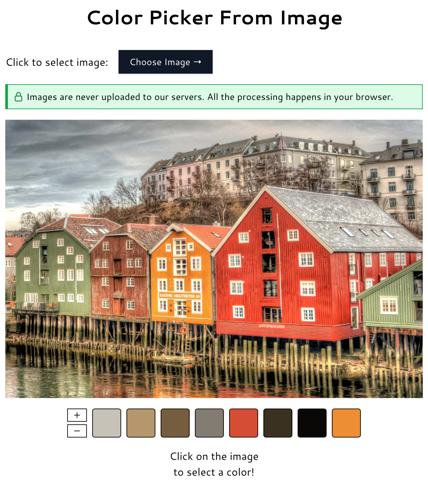The height and width of the screenshot is (500, 428).
Task: Decrease palette colors with minus button
Action: coord(77,431)
